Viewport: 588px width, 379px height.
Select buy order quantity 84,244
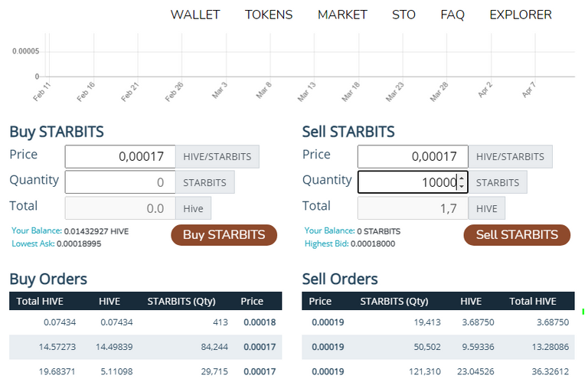[214, 347]
